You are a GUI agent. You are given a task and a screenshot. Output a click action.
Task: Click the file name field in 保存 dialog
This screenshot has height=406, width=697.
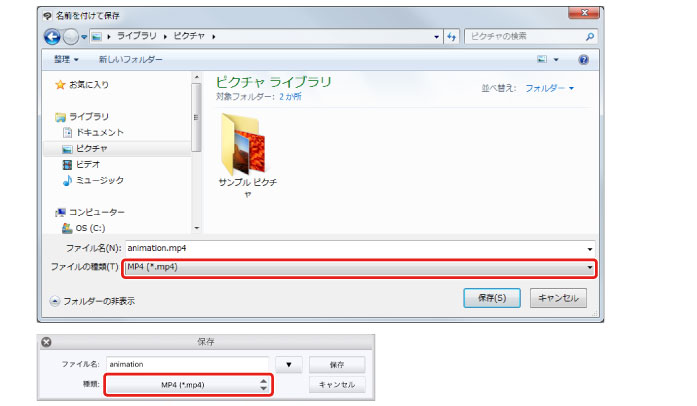[187, 364]
